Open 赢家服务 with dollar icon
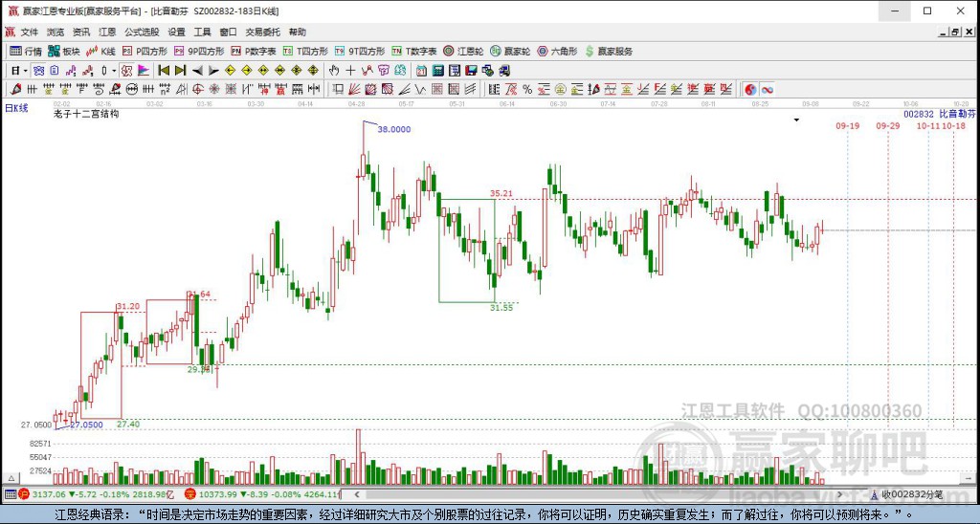 (609, 52)
